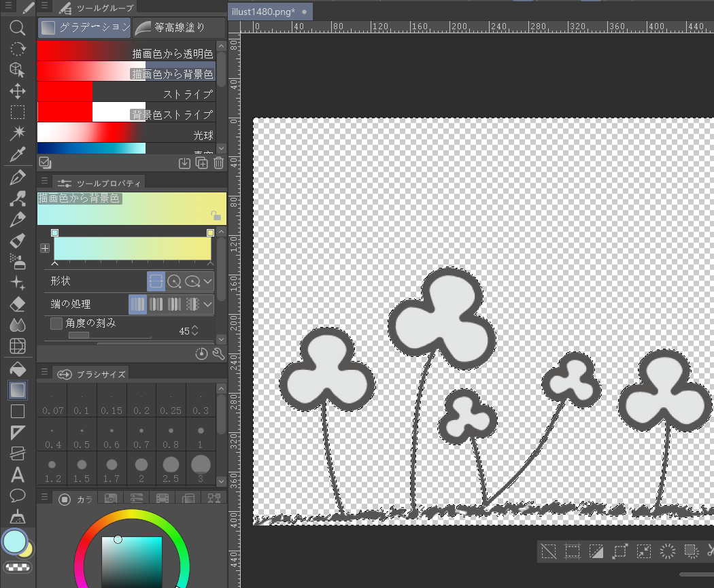Select the Airbrush tool
Viewport: 714px width, 588px height.
(17, 262)
